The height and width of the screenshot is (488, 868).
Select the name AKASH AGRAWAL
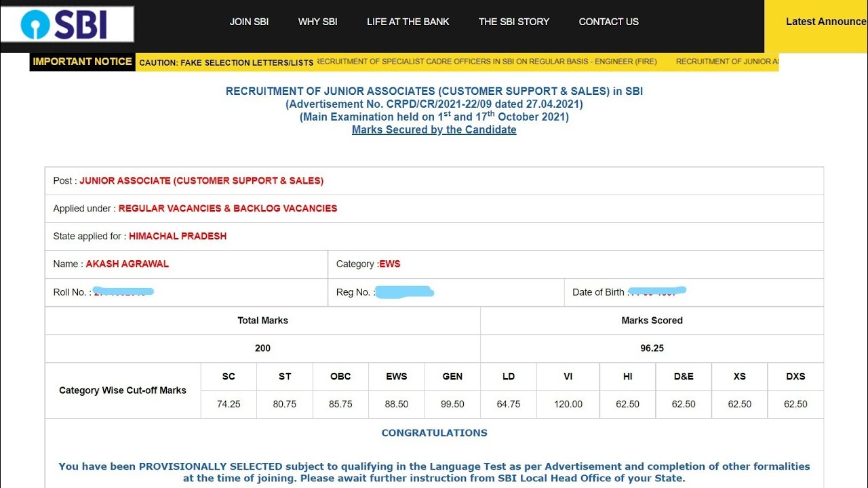[x=127, y=264]
